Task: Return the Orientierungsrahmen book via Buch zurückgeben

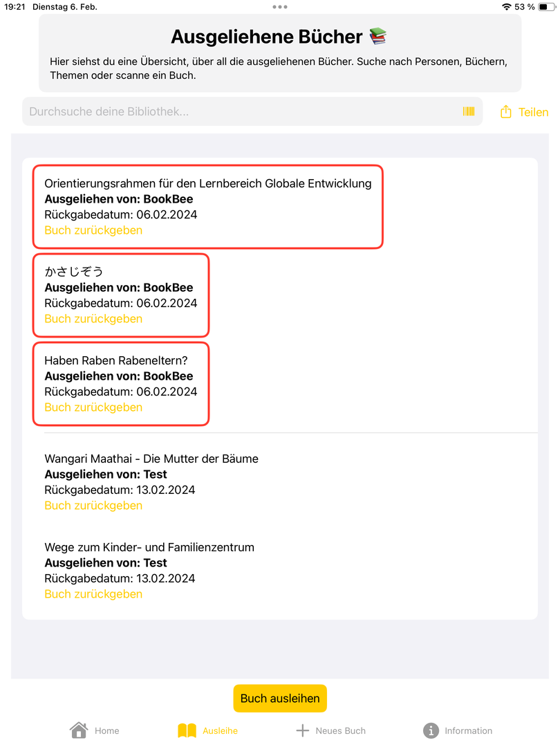Action: [93, 230]
